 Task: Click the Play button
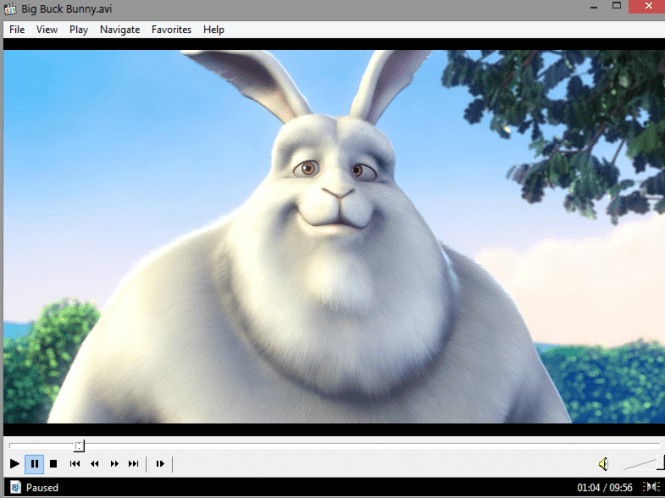coord(14,464)
